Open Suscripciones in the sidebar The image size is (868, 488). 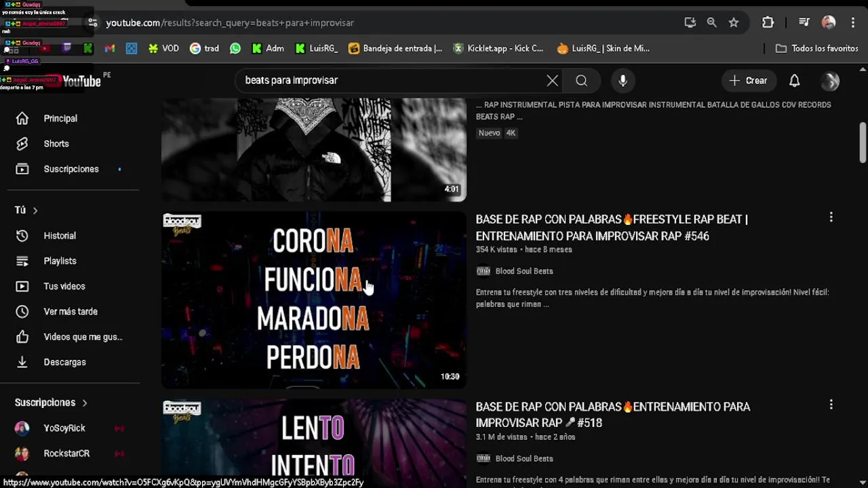[70, 169]
